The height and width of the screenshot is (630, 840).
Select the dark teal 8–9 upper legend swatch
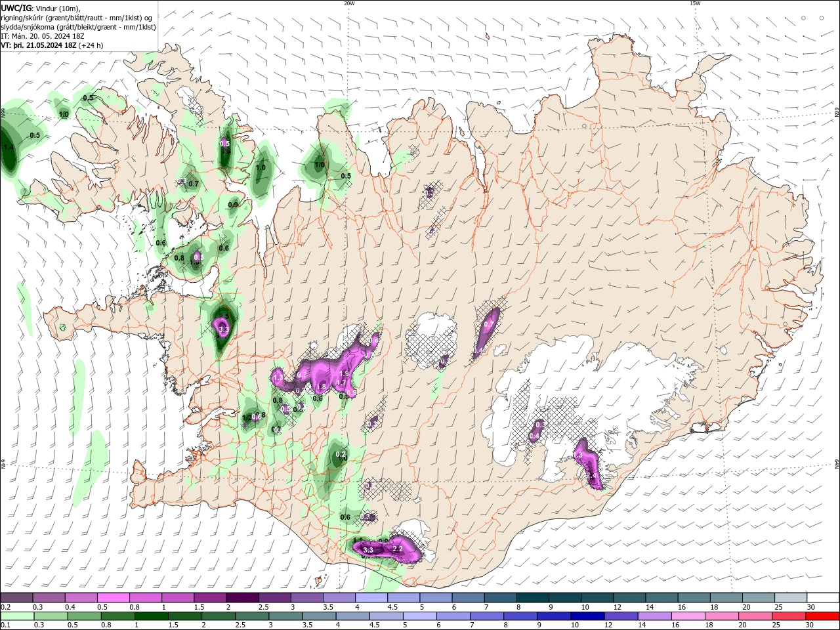click(x=533, y=598)
